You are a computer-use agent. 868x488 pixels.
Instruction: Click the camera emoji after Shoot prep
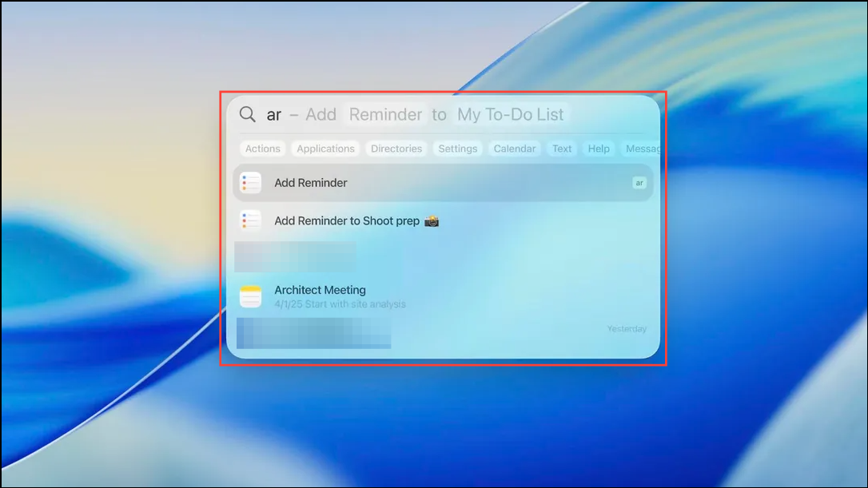point(432,221)
